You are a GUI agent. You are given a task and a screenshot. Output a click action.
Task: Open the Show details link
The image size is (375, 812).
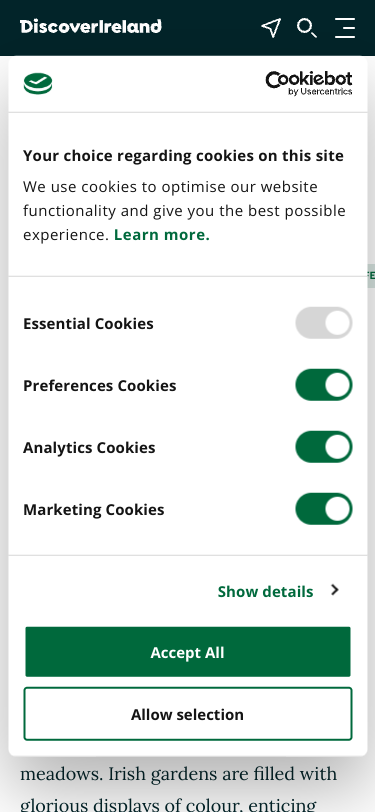[x=265, y=591]
